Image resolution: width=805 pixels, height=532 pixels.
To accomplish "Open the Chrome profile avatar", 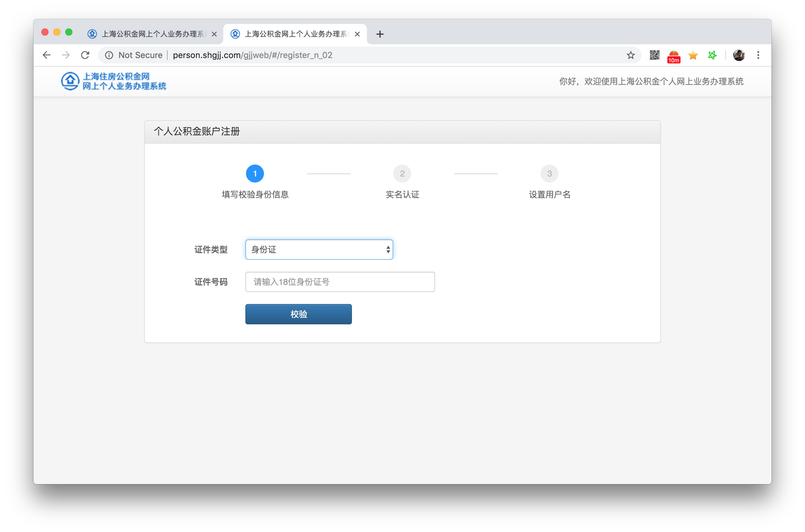I will click(x=739, y=55).
